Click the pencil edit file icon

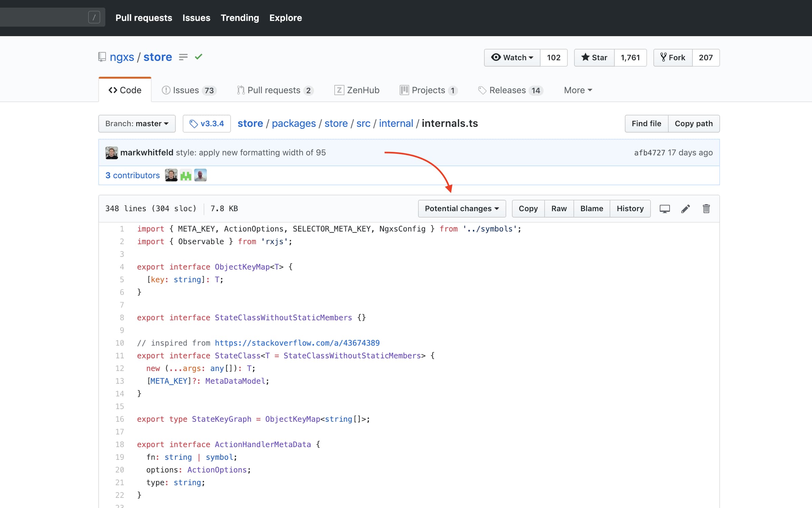685,209
